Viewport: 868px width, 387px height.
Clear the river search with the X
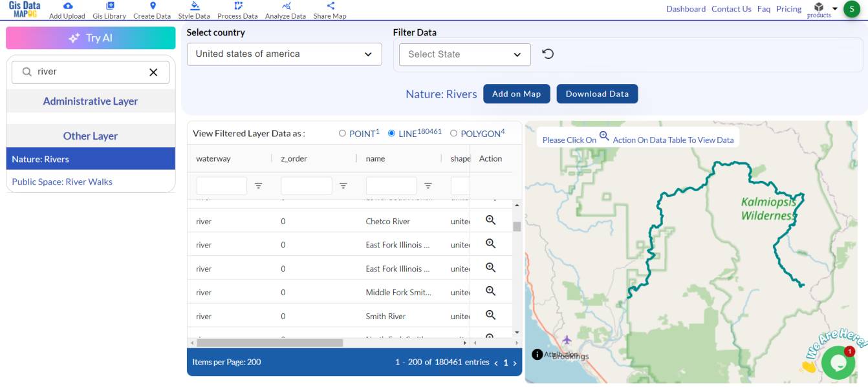tap(153, 72)
